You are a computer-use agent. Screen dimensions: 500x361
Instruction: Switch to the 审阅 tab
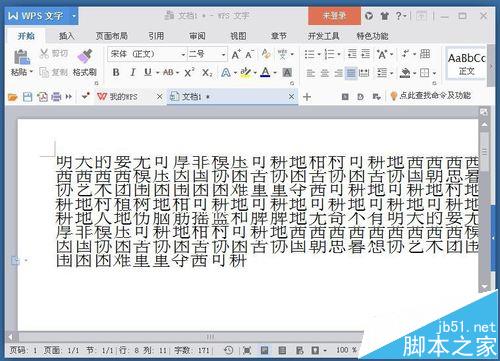pos(197,36)
